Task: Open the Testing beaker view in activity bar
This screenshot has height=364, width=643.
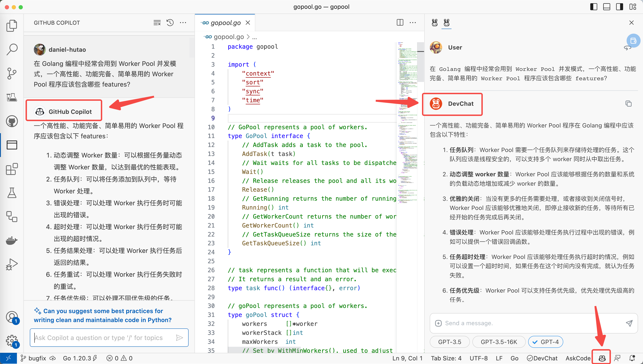Action: [12, 193]
